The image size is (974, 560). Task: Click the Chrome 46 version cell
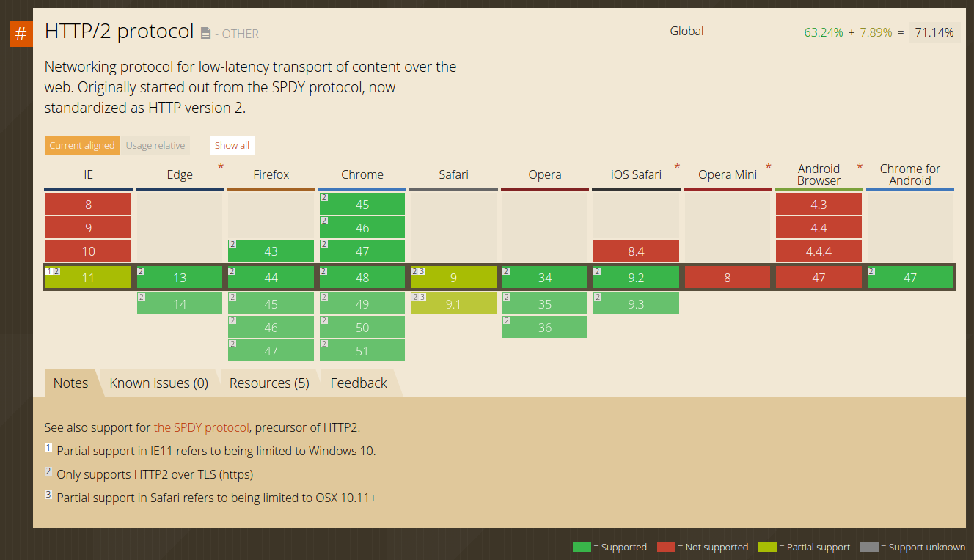362,228
